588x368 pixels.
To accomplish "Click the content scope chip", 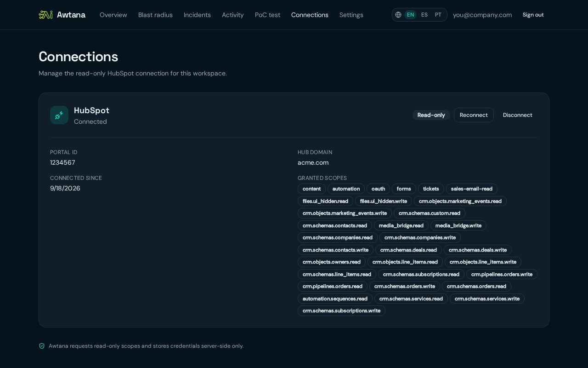I will click(312, 189).
